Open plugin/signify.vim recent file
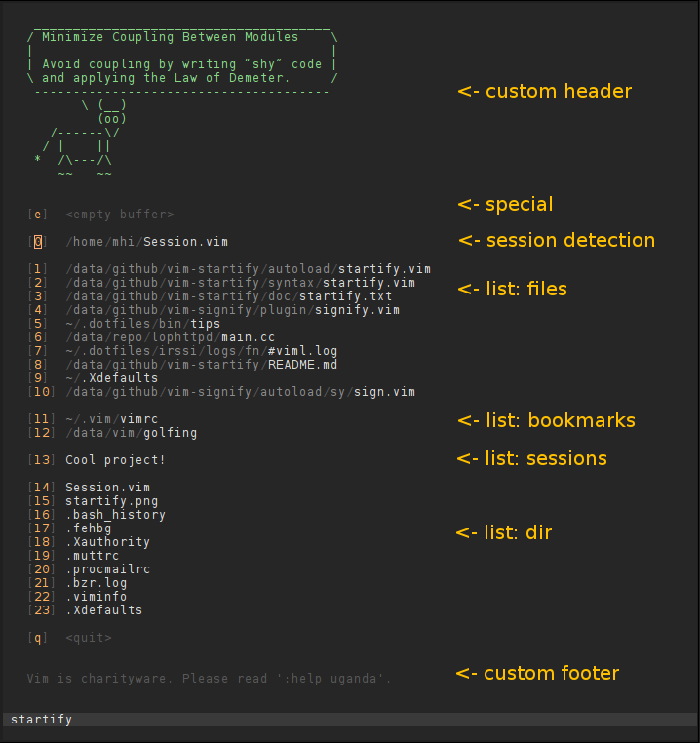This screenshot has width=700, height=743. tap(232, 310)
